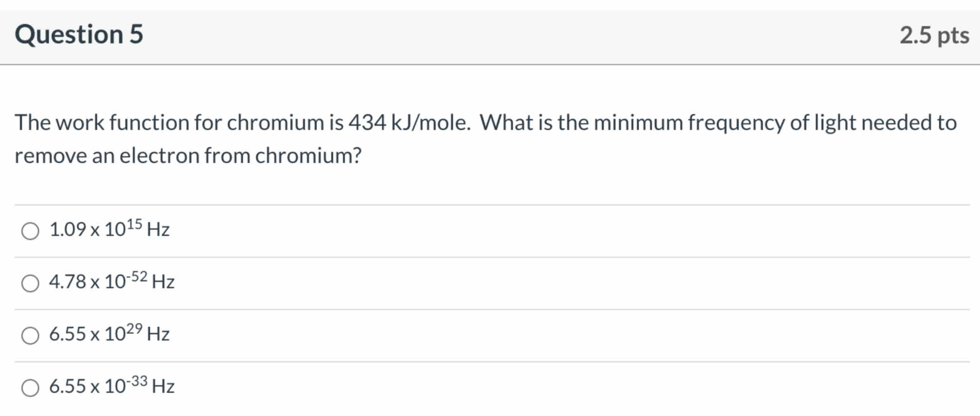Click the superscript 29 in third option
Image resolution: width=980 pixels, height=416 pixels.
135,328
